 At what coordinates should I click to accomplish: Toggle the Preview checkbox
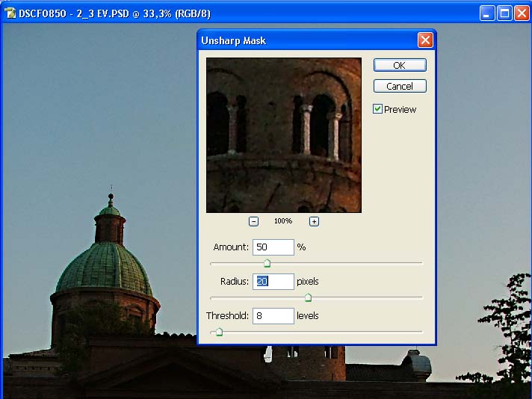[377, 109]
